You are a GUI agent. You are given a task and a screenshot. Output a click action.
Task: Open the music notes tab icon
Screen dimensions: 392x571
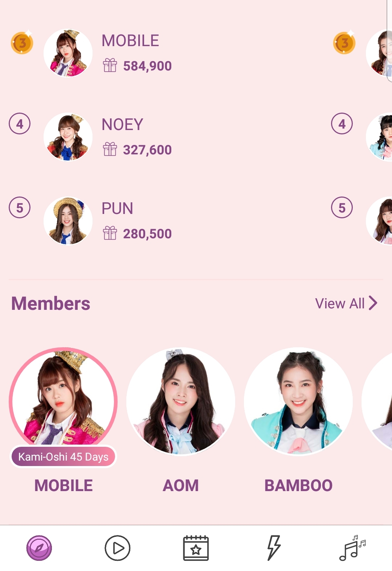pos(352,548)
